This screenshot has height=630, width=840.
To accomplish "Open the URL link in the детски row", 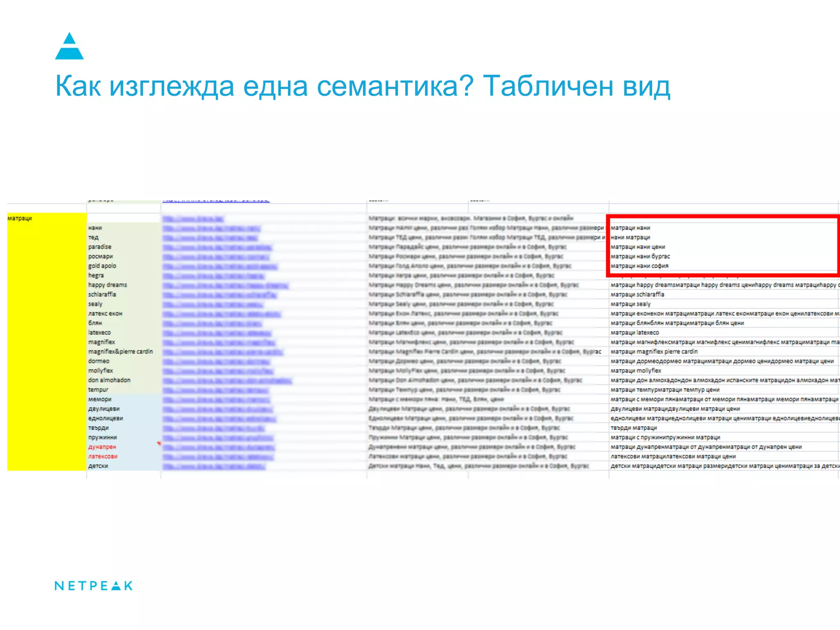I will (x=213, y=466).
